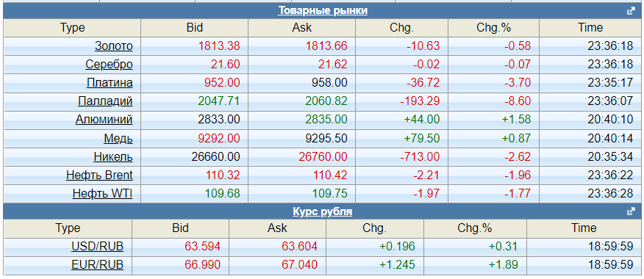Select the Нефть WTI link
Viewport: 644px width, 279px height.
click(103, 193)
